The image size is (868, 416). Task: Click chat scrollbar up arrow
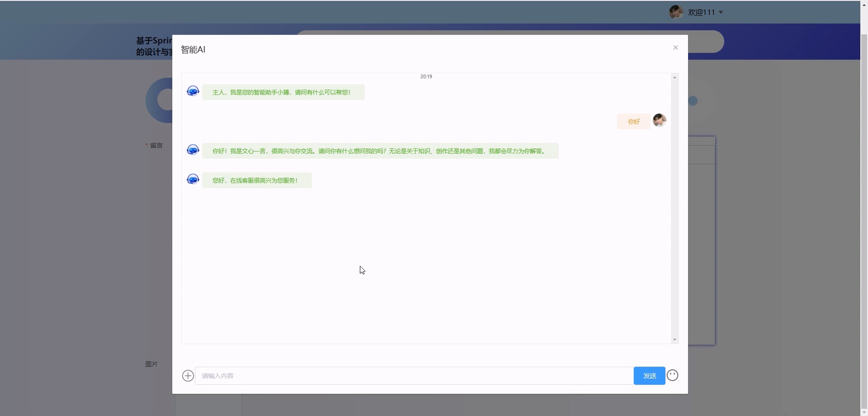(675, 78)
